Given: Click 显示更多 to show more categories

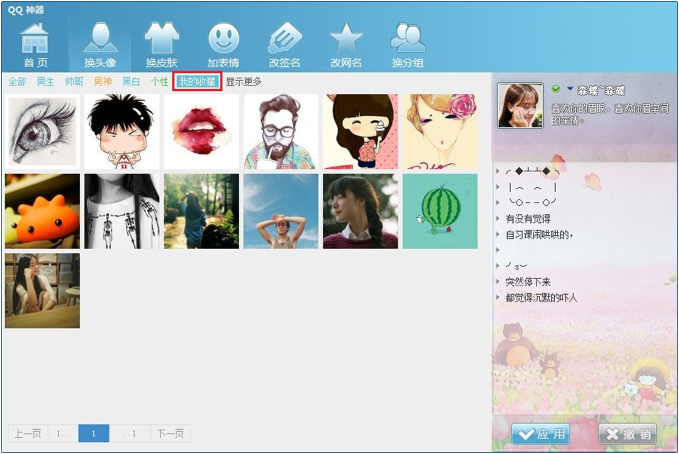Looking at the screenshot, I should click(x=244, y=81).
